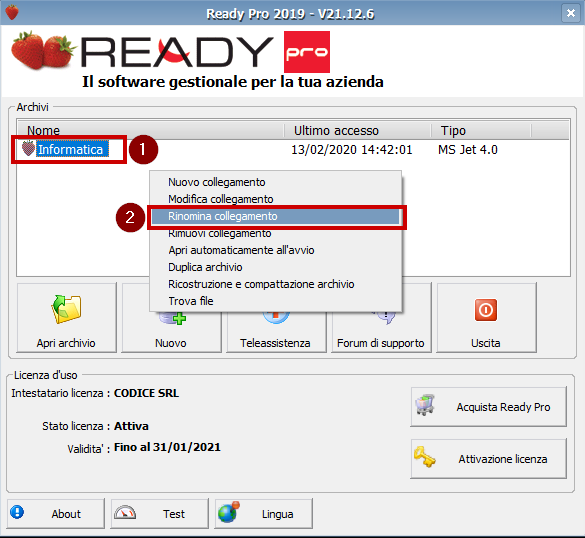
Task: Click the Lingua globe icon
Action: click(x=229, y=512)
